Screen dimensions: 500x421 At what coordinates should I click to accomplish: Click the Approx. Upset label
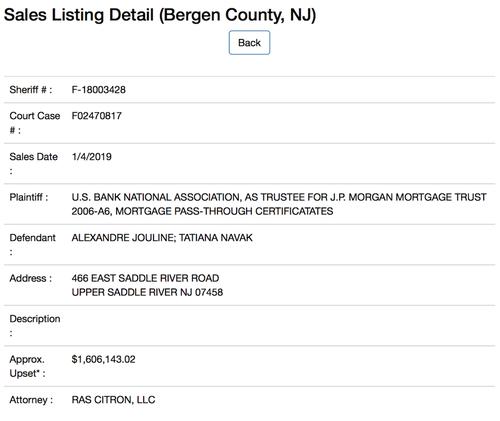[27, 366]
